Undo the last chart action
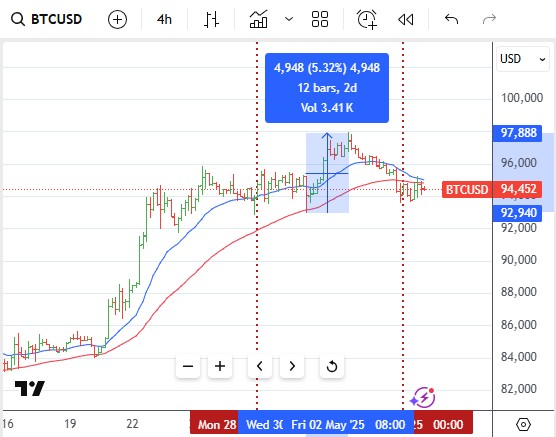The image size is (556, 437). [451, 19]
